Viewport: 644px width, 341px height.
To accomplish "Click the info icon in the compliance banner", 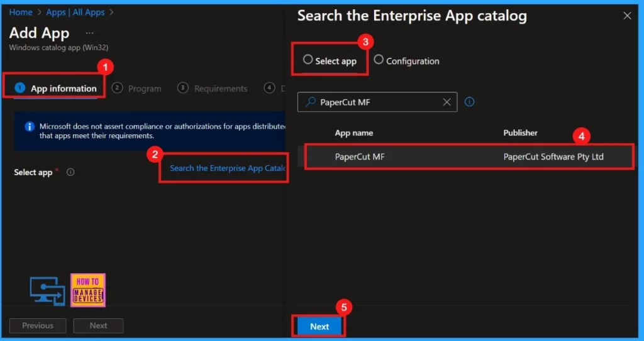I will tap(30, 126).
